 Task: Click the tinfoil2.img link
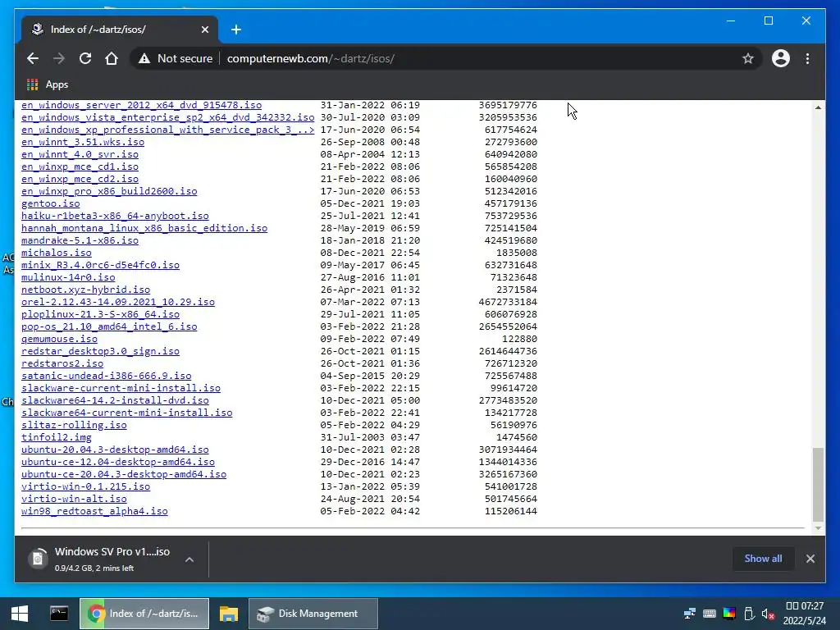point(57,438)
